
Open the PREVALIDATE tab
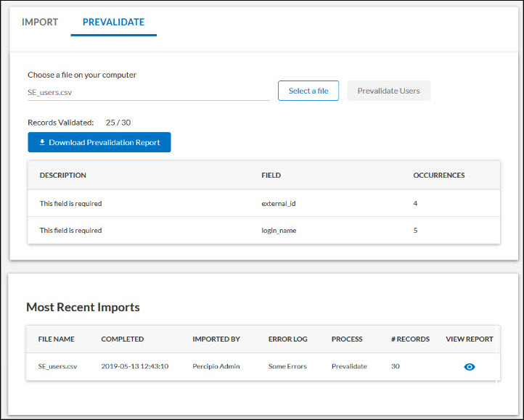click(x=113, y=22)
